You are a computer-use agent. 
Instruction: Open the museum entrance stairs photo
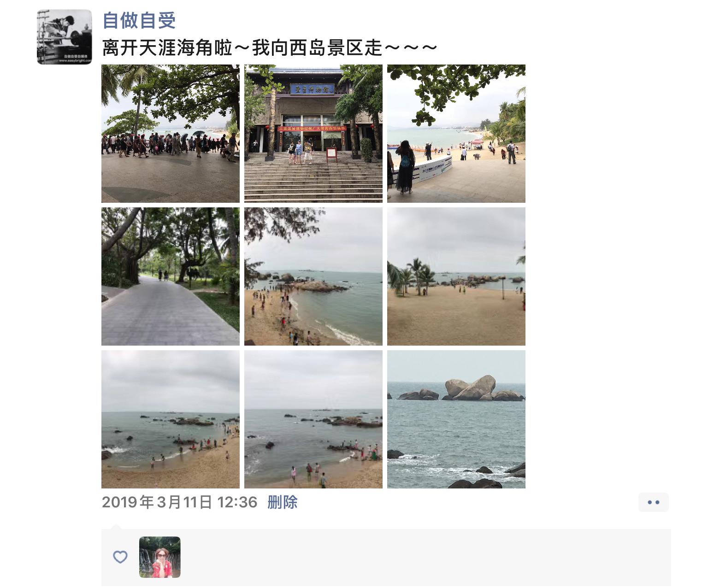point(313,134)
